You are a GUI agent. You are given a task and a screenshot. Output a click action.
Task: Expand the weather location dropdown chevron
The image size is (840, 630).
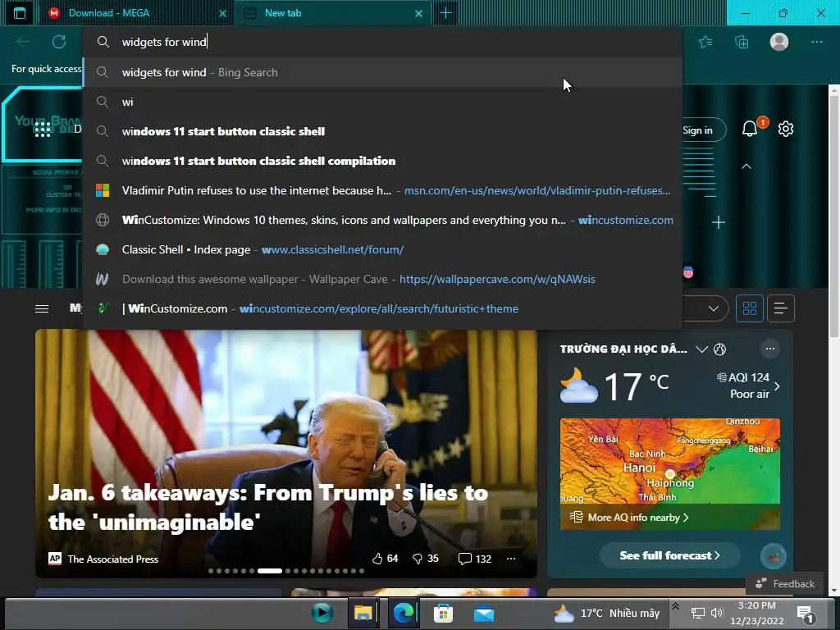701,349
